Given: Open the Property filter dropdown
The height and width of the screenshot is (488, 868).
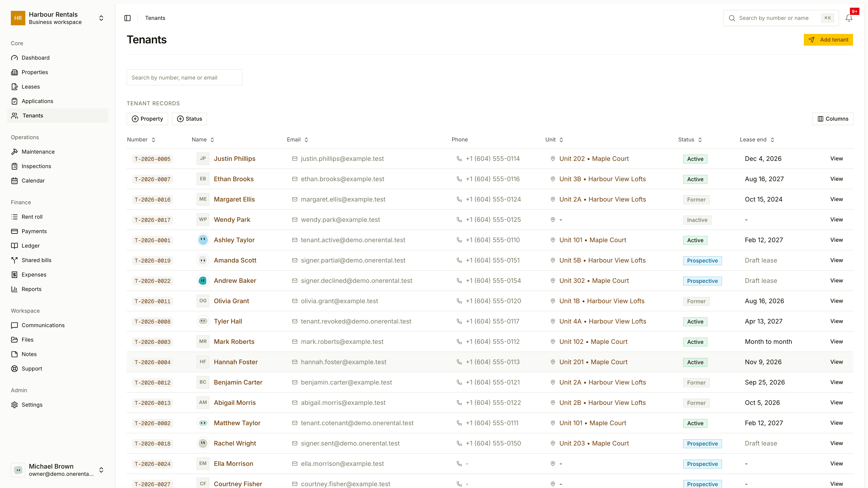Looking at the screenshot, I should (x=147, y=119).
